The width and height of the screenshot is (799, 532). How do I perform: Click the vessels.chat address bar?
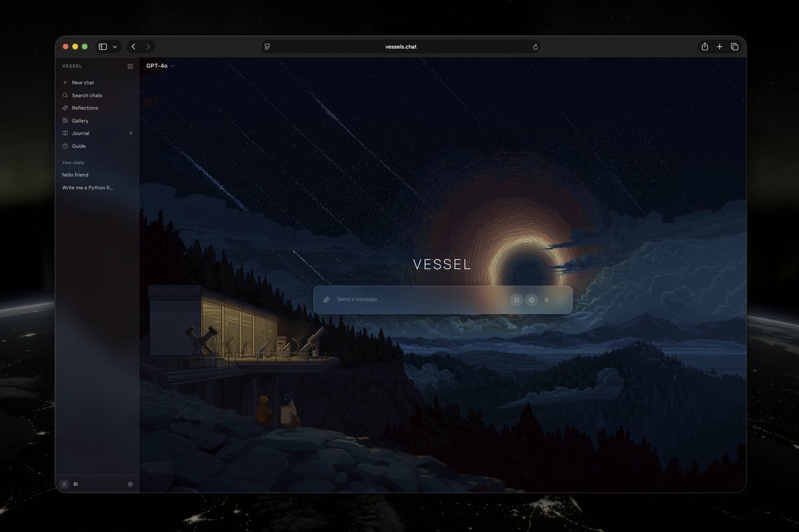point(401,47)
